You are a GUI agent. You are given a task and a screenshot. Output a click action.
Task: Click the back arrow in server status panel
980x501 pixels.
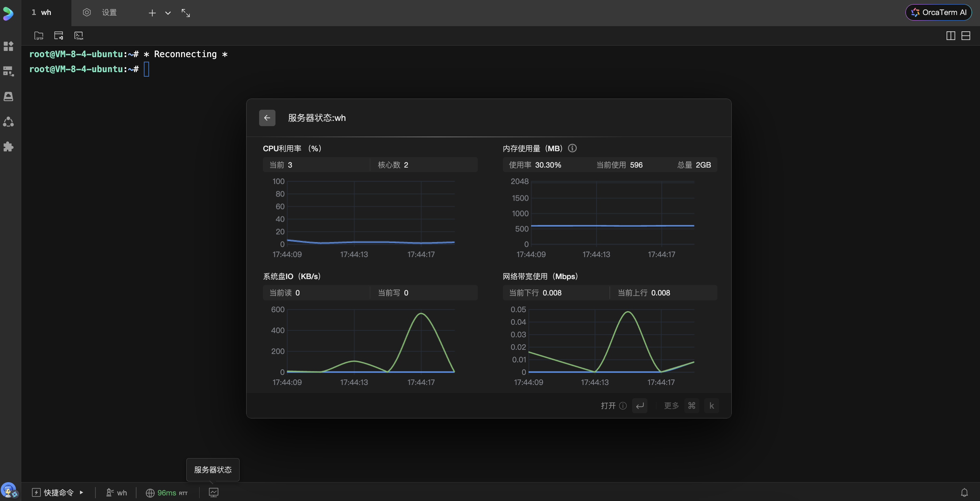pos(267,118)
